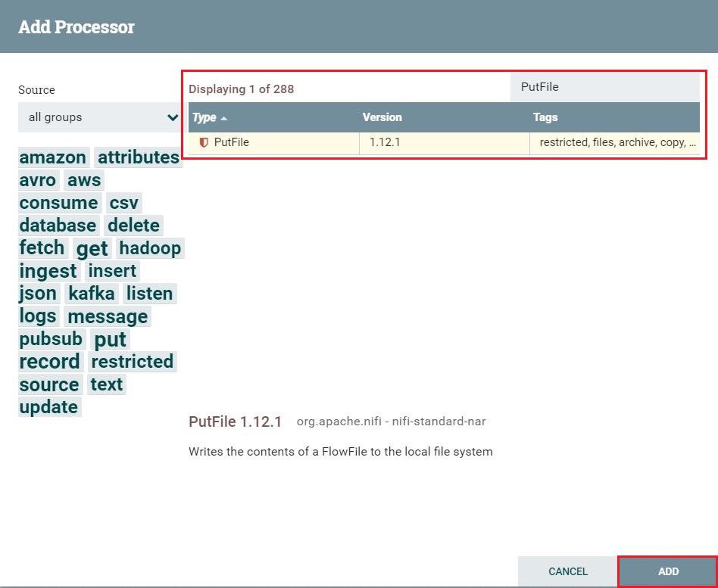
Task: Filter processors by the insert tag
Action: [112, 271]
